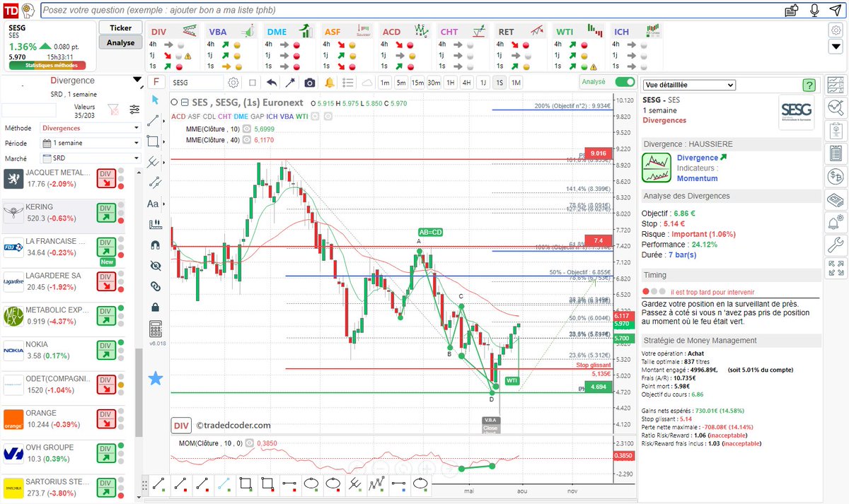849x504 pixels.
Task: Select the rectangle shape tool
Action: [x=154, y=141]
